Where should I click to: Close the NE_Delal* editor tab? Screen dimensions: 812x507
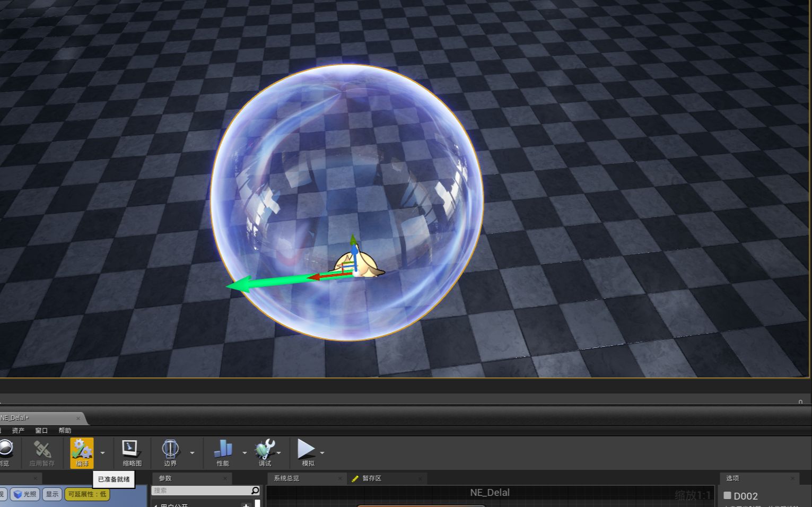78,418
